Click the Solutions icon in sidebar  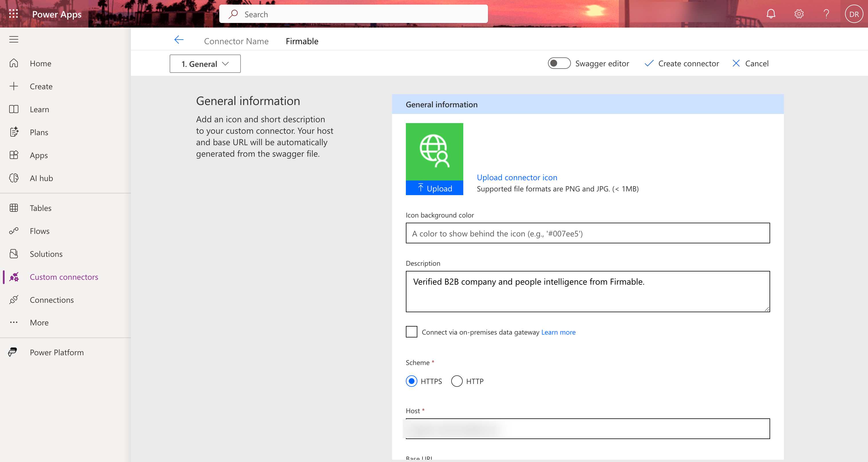click(x=14, y=254)
